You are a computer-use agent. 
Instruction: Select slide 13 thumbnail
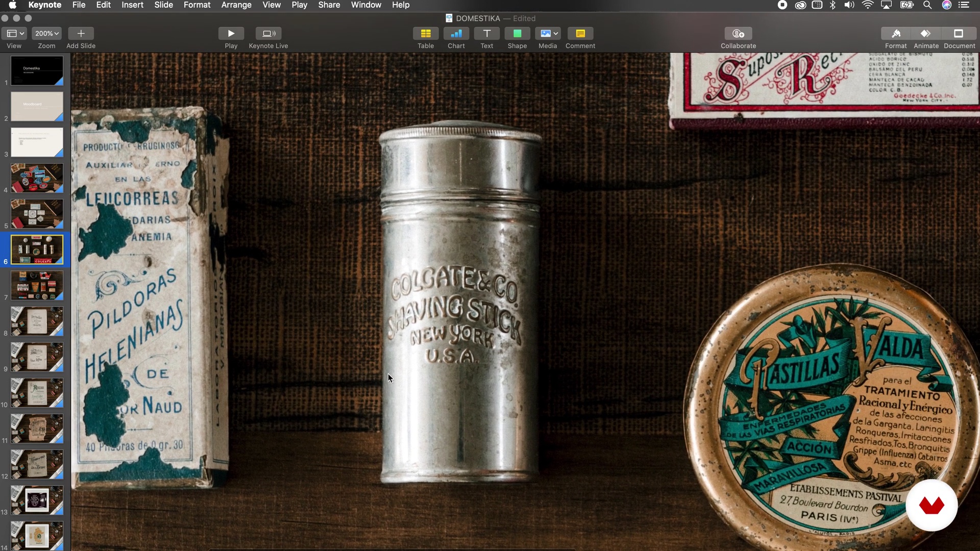[37, 500]
